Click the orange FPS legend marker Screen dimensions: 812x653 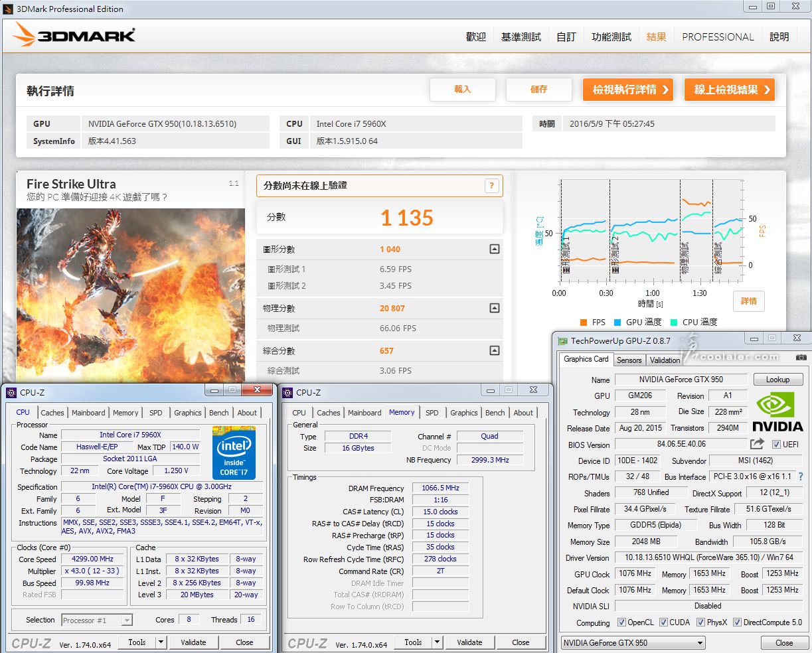click(583, 323)
